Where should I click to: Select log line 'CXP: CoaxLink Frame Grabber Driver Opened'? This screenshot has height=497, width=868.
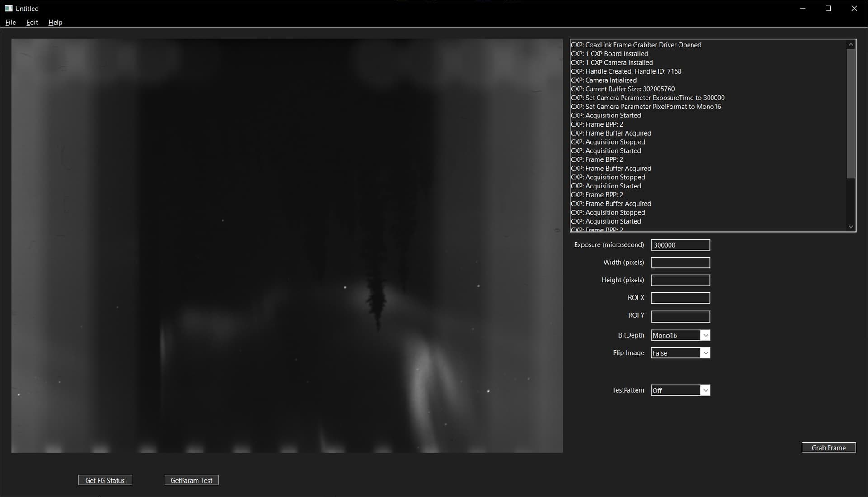point(636,45)
